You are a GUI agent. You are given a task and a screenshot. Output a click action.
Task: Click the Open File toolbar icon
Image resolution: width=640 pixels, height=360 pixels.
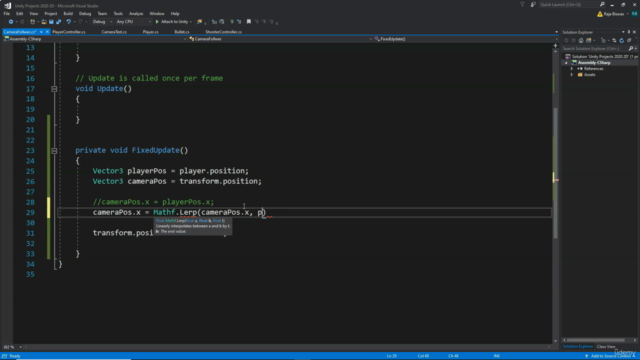tap(44, 22)
